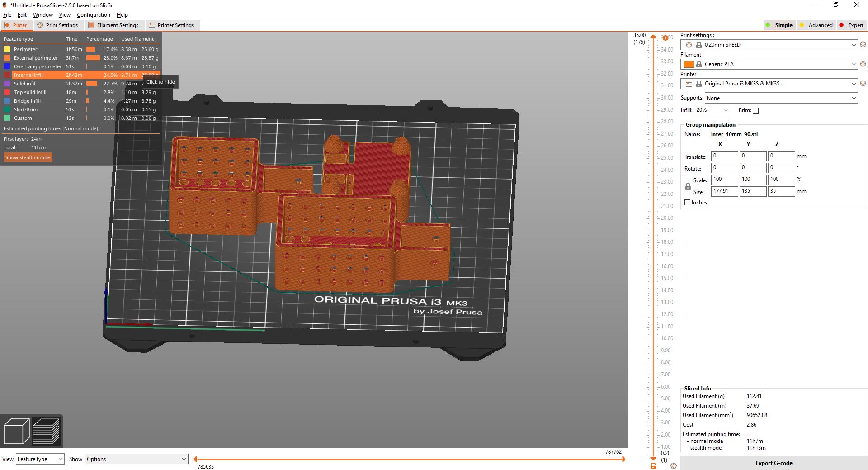Open the Supports dropdown
The image size is (868, 470).
[781, 98]
